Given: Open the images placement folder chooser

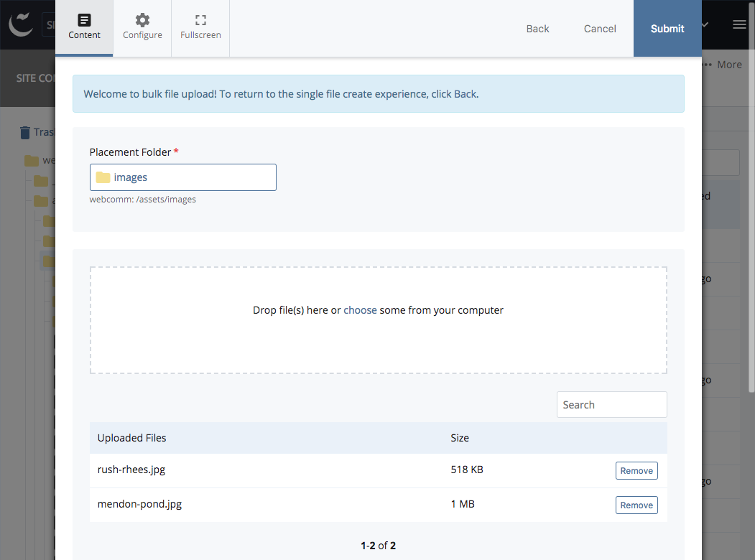Looking at the screenshot, I should point(183,177).
